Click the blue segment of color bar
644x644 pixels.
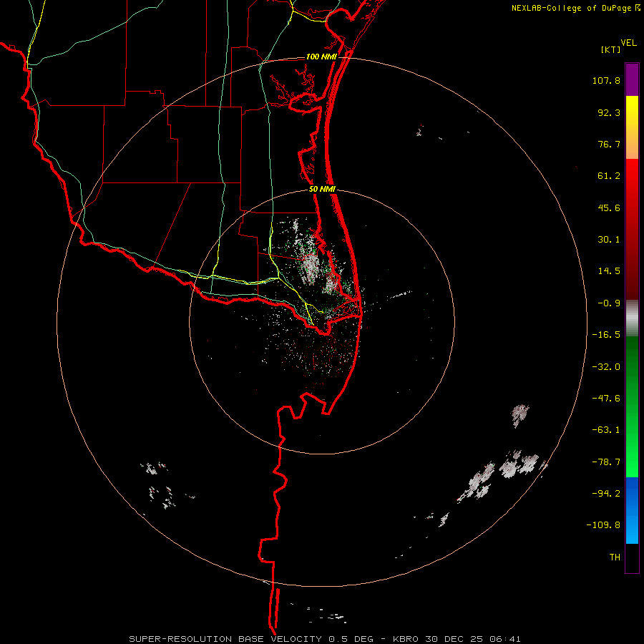coord(632,510)
